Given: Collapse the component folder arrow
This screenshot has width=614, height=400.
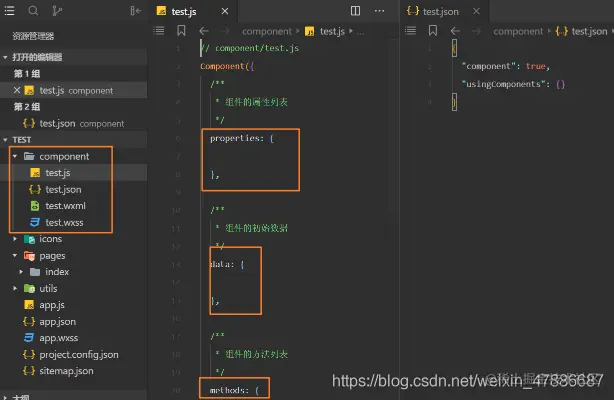Looking at the screenshot, I should pos(15,156).
